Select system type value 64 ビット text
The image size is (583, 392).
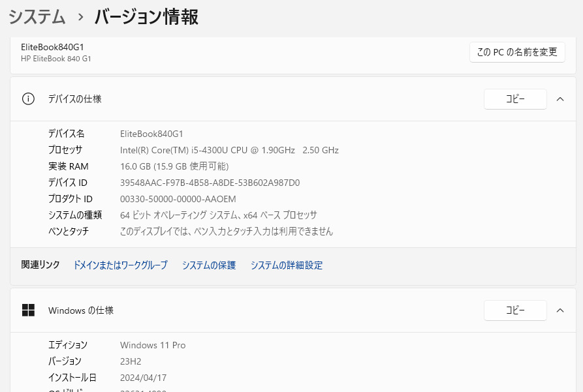[219, 215]
